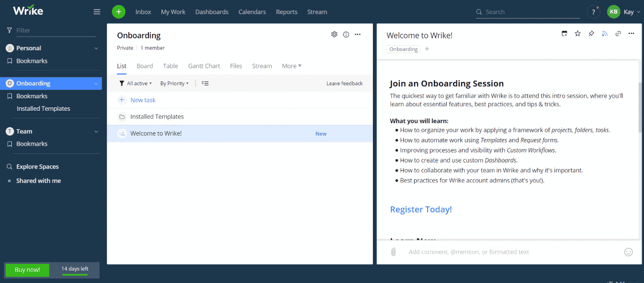Open Dashboards in top navigation
644x283 pixels.
pos(212,12)
